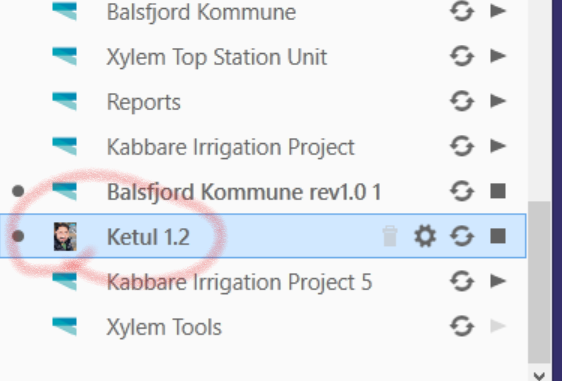Start Kabbare Irrigation Project 5
The width and height of the screenshot is (562, 381).
tap(498, 281)
